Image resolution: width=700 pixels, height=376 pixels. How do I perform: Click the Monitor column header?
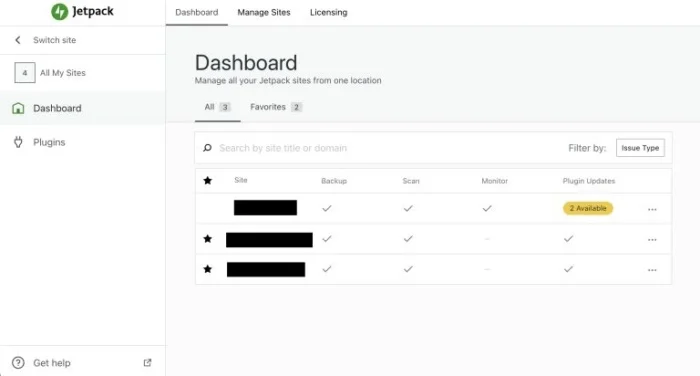coord(495,181)
